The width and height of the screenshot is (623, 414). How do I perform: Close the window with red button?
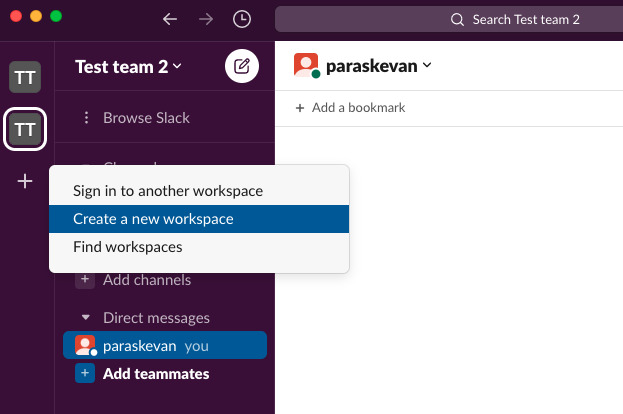tap(16, 16)
